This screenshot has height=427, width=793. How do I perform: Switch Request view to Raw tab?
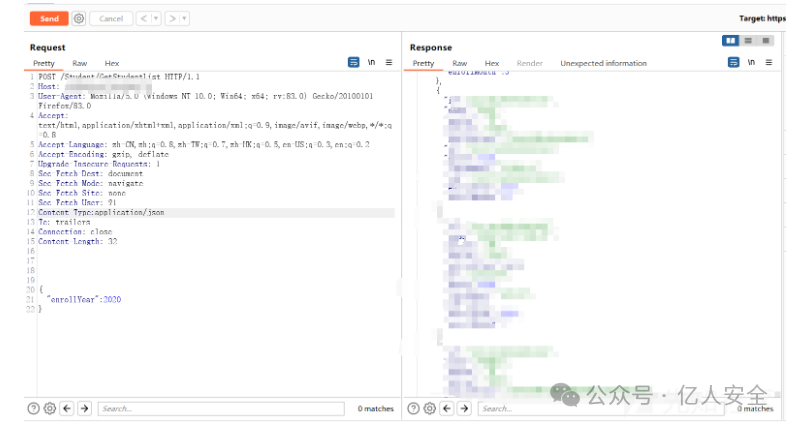79,63
